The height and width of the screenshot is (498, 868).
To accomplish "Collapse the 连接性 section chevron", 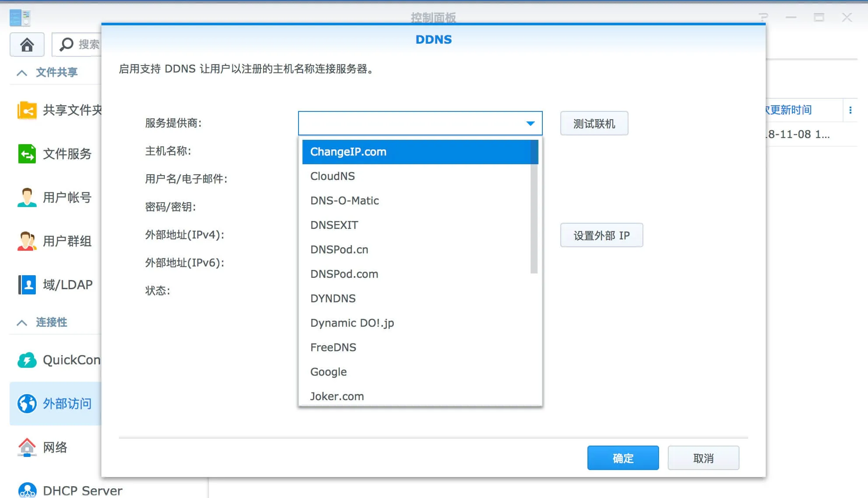I will click(x=22, y=322).
